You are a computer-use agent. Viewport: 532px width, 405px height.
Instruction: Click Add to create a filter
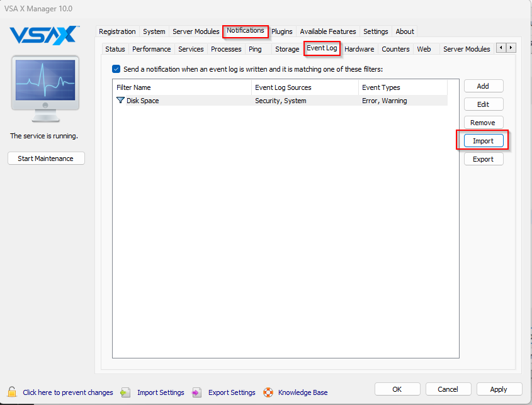pyautogui.click(x=484, y=86)
